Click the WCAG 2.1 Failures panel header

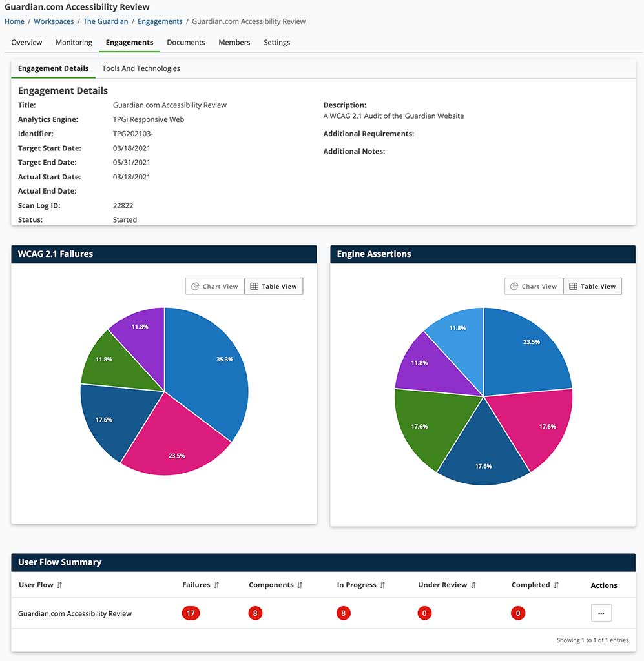pyautogui.click(x=164, y=254)
